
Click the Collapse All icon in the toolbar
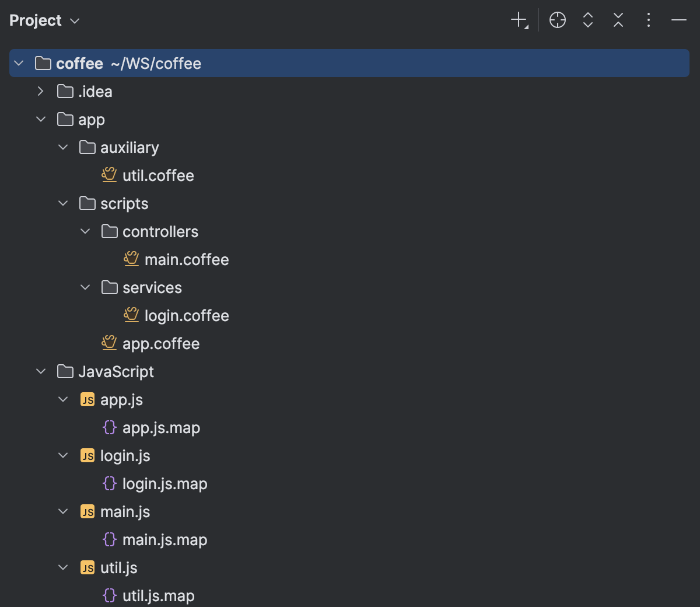coord(618,20)
